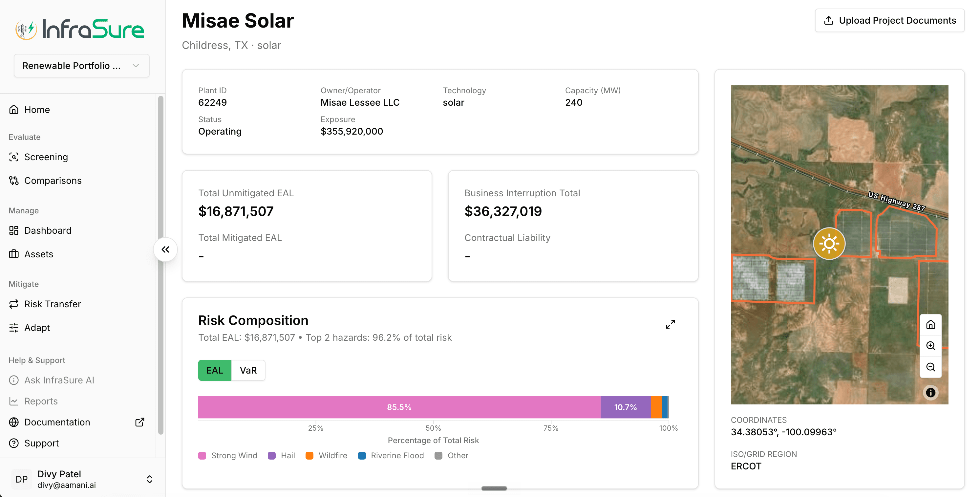Toggle the Riverine Flood legend entry

click(391, 455)
